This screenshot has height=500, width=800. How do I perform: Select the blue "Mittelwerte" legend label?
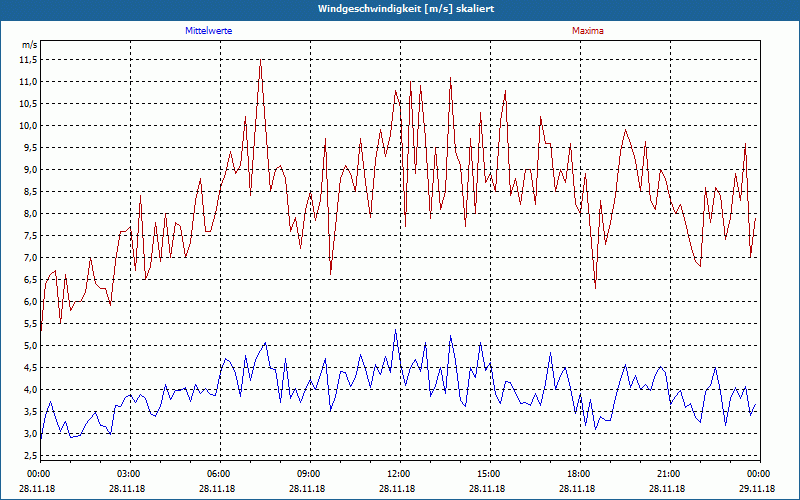click(x=209, y=31)
